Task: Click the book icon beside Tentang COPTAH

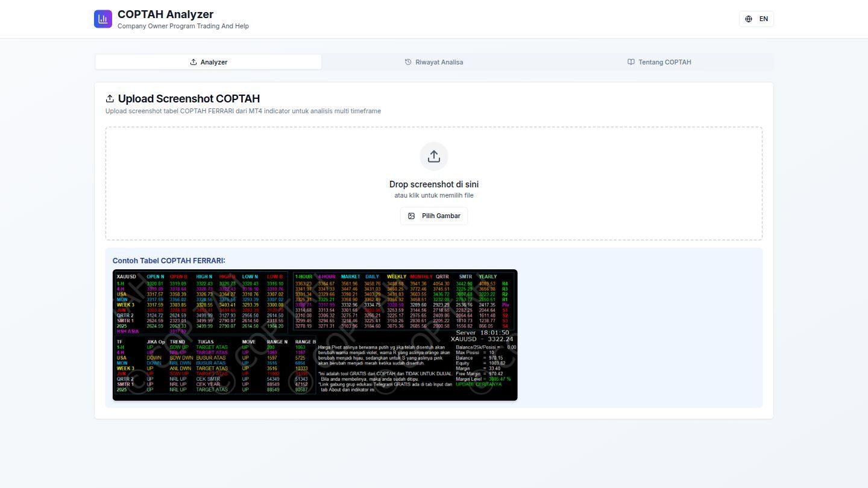Action: (x=631, y=62)
